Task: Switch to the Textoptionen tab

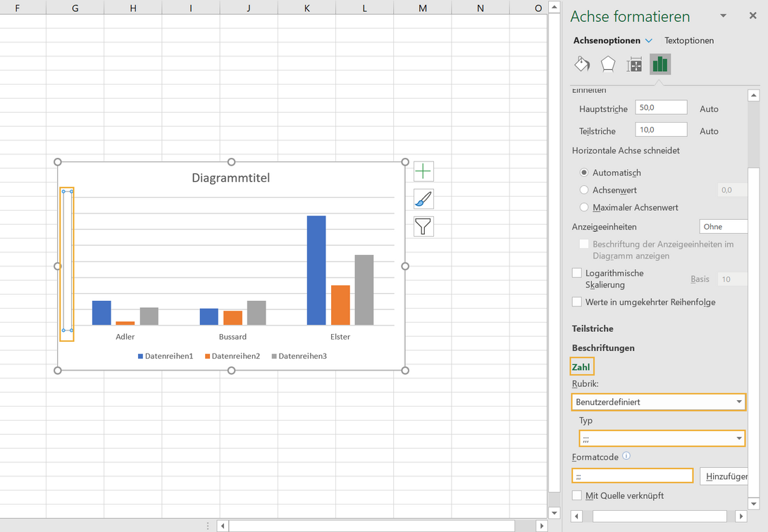Action: point(689,41)
